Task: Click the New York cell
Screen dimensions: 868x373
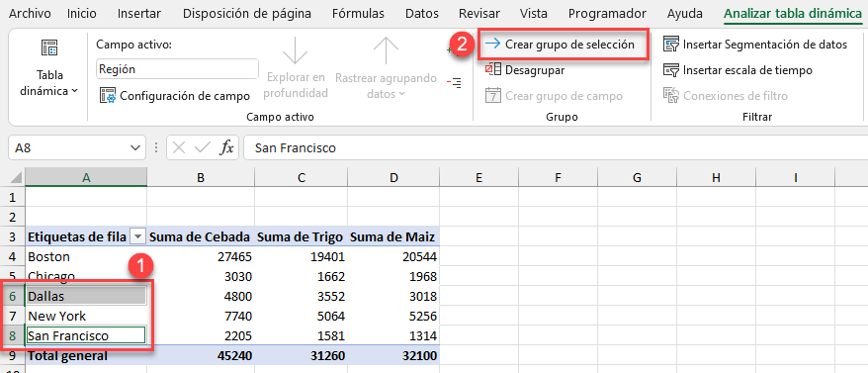Action: (x=86, y=316)
